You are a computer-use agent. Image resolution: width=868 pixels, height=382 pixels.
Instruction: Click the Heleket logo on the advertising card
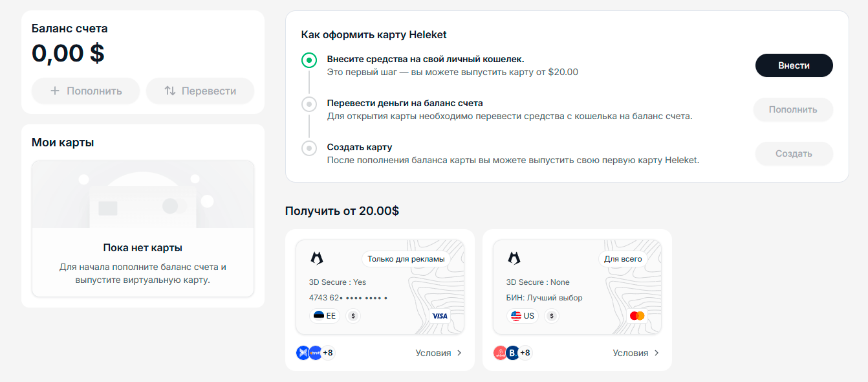[x=316, y=258]
